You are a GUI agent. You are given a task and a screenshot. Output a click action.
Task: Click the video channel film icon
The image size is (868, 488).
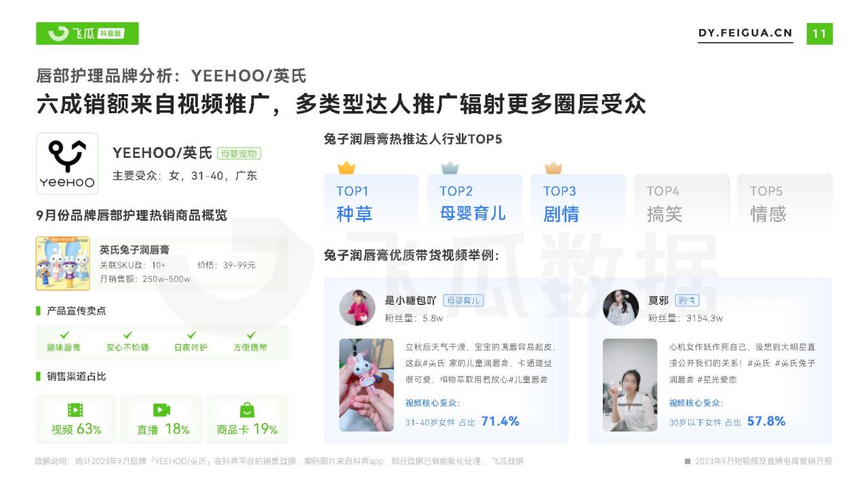click(75, 410)
